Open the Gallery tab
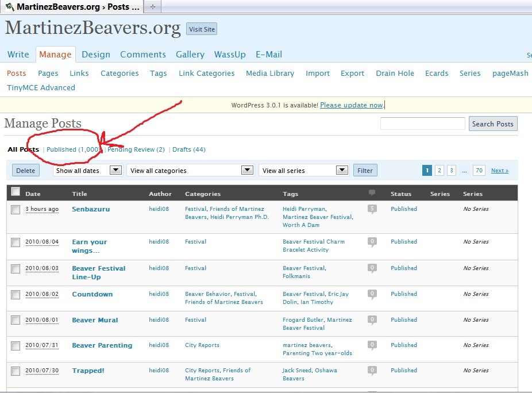 pyautogui.click(x=190, y=55)
